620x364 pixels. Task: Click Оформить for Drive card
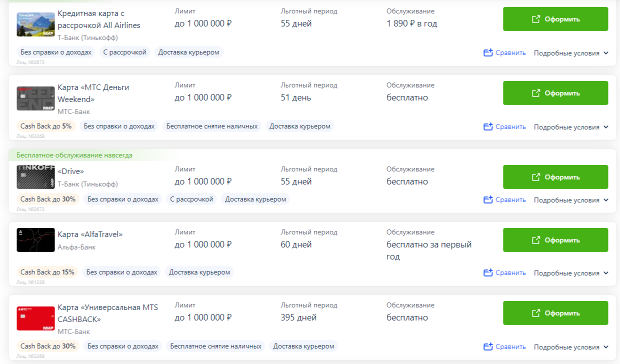555,177
